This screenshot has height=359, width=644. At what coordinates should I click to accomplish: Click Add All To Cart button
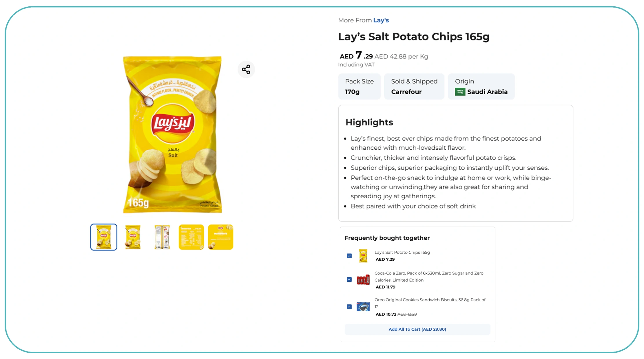tap(417, 329)
